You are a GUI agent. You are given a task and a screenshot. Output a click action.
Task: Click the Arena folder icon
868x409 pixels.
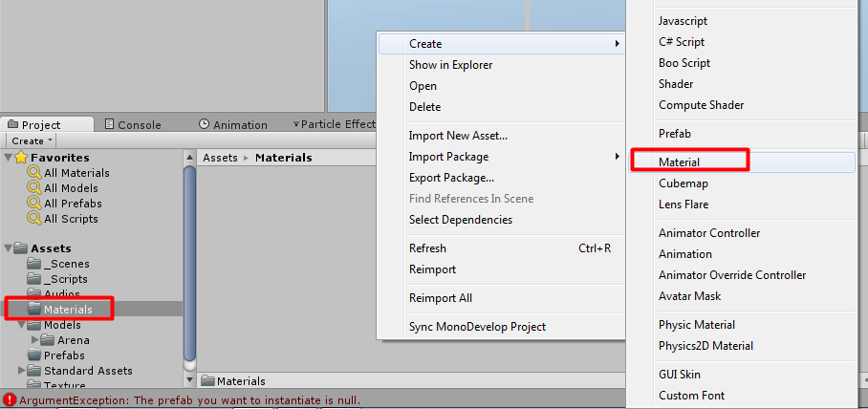pyautogui.click(x=48, y=340)
